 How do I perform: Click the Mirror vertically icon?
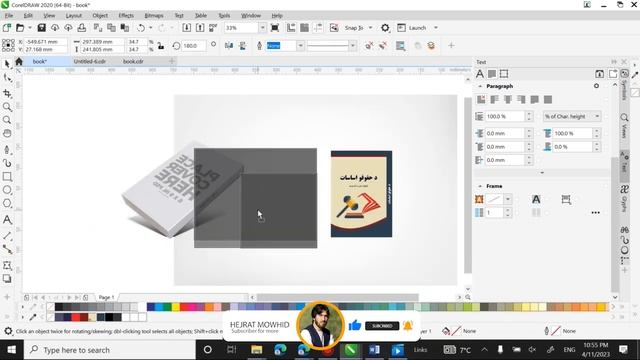click(x=242, y=46)
